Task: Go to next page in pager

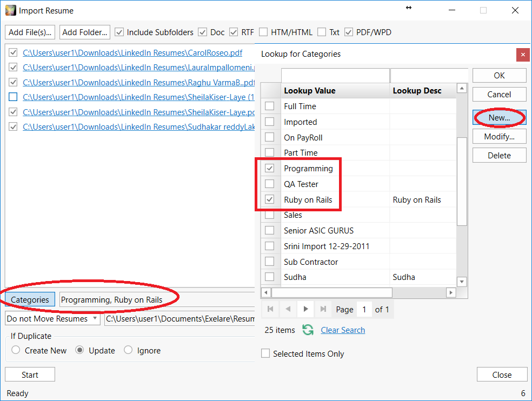Action: (x=305, y=309)
